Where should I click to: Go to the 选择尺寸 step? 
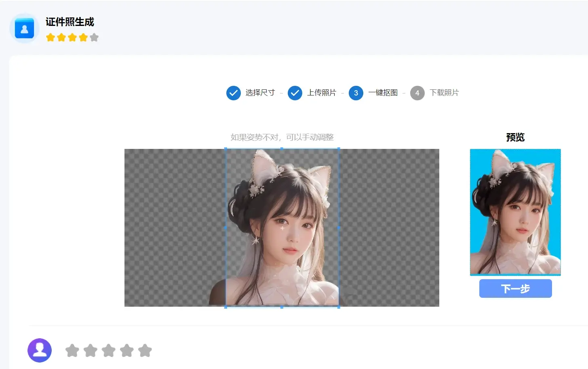[x=260, y=93]
